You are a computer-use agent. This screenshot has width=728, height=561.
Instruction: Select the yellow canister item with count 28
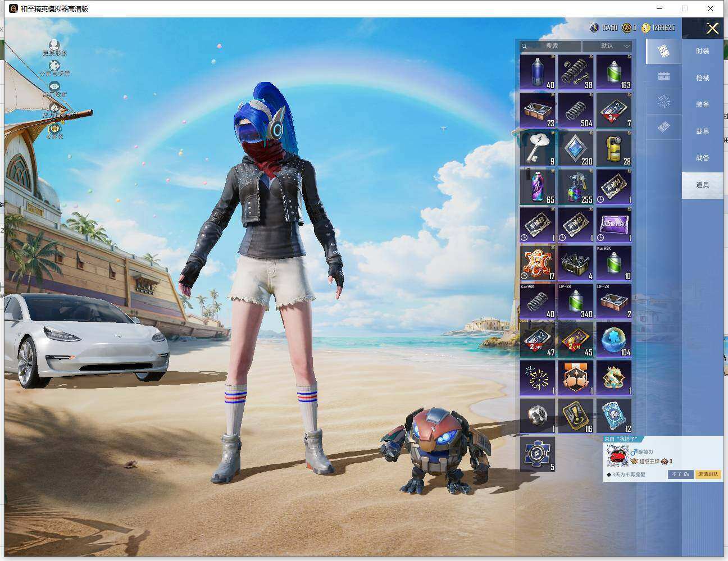614,148
